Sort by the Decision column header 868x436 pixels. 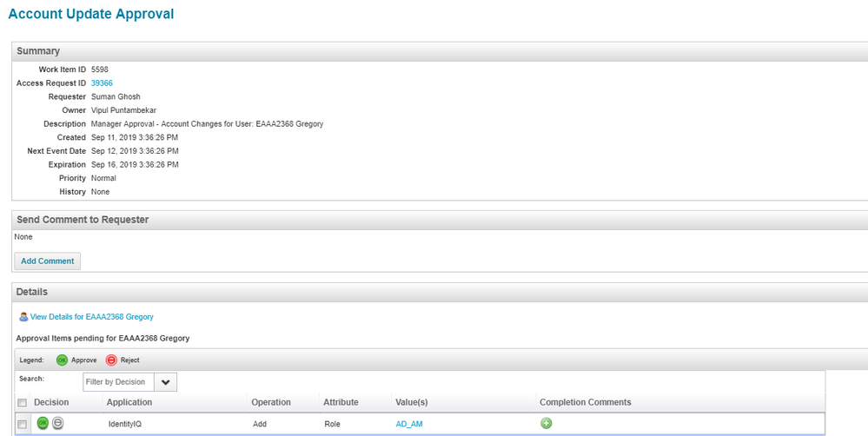pos(51,402)
